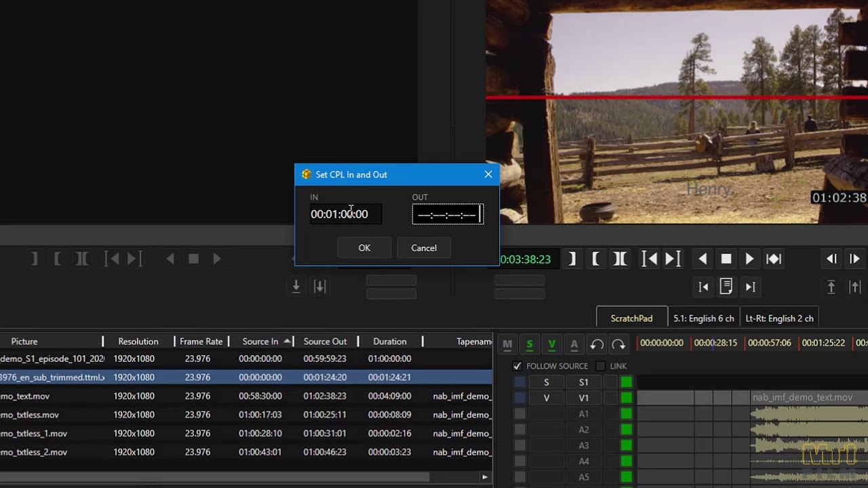
Task: Click the OUT timecode field in the dialog
Action: (446, 213)
